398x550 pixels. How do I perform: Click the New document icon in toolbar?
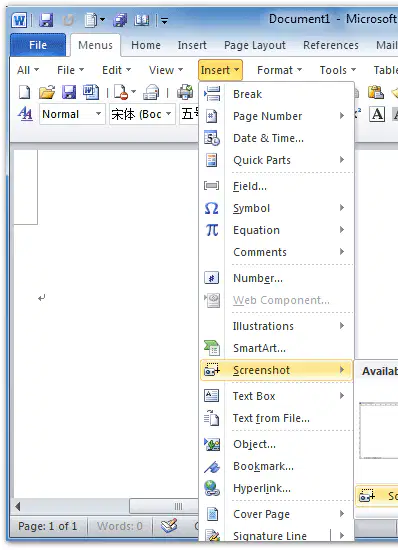pos(24,93)
